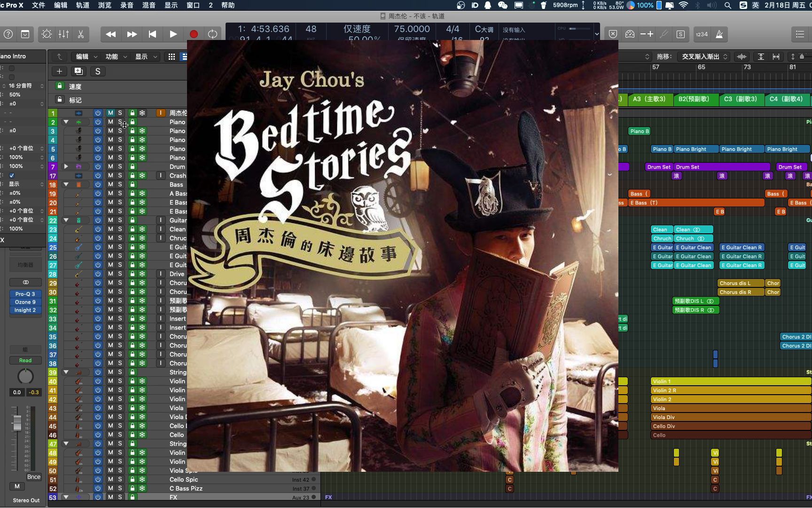Adjust the channel strip pan knob
Viewport: 812px width, 508px height.
(x=25, y=376)
